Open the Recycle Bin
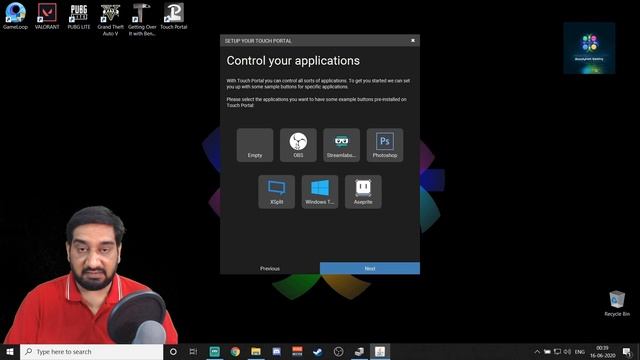The width and height of the screenshot is (640, 360). [x=617, y=303]
